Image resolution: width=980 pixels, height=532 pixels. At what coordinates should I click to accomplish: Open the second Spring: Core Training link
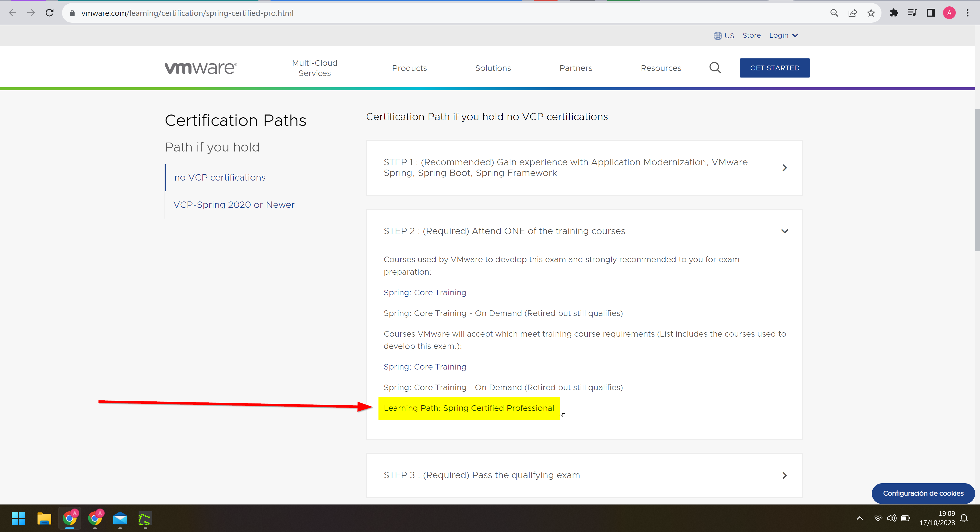pos(425,367)
